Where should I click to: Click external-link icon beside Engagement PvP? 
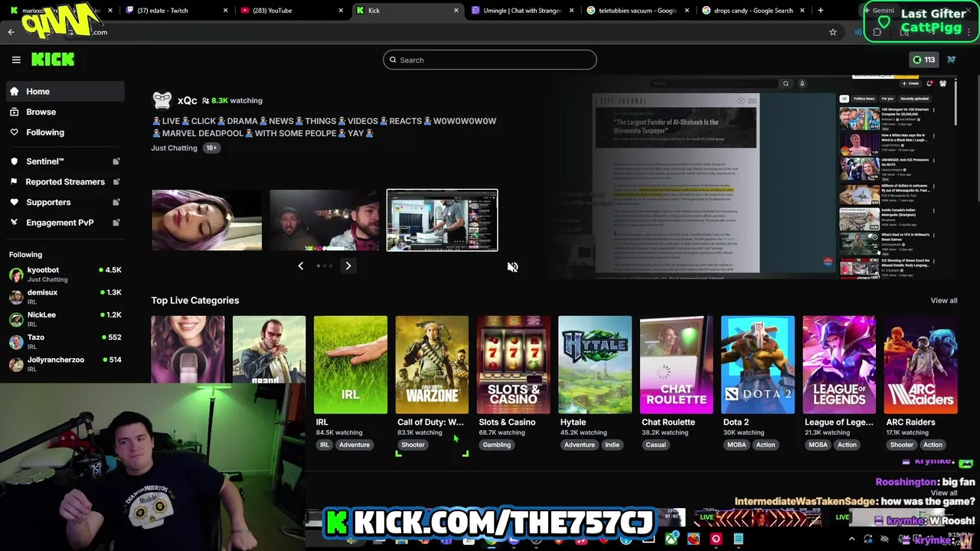[x=116, y=223]
